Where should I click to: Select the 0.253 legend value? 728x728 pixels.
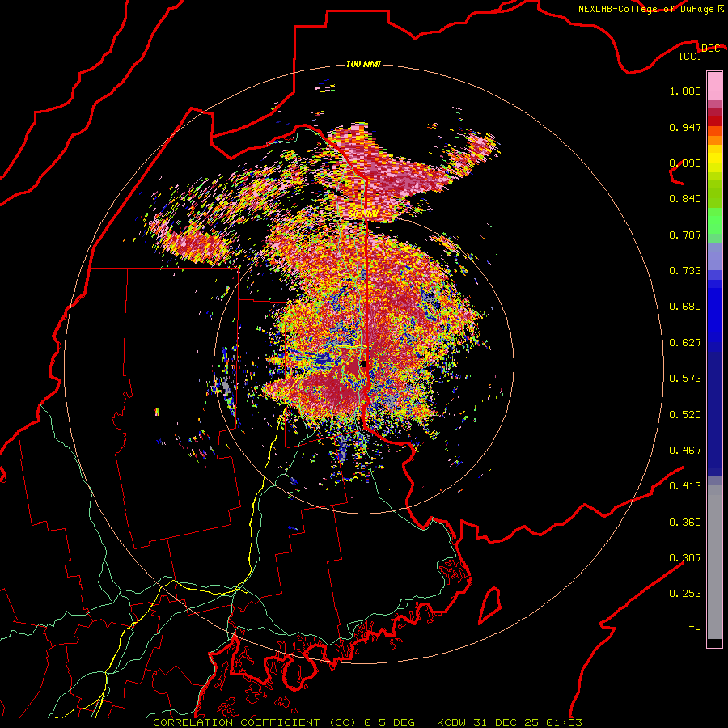tap(685, 594)
